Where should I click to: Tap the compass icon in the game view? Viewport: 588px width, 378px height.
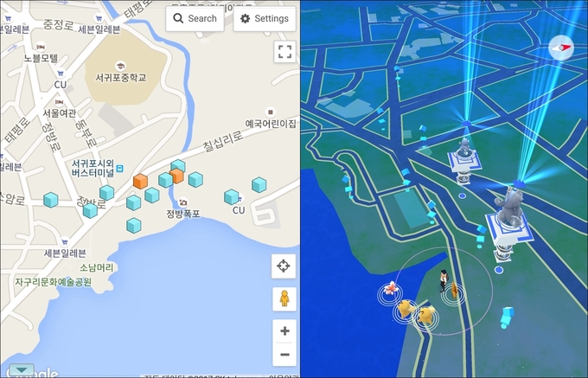point(561,48)
